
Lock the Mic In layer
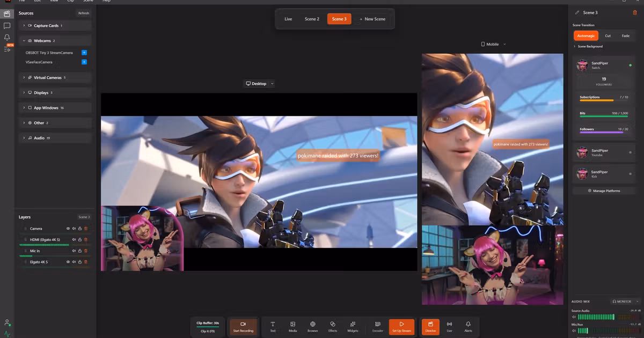tap(80, 251)
